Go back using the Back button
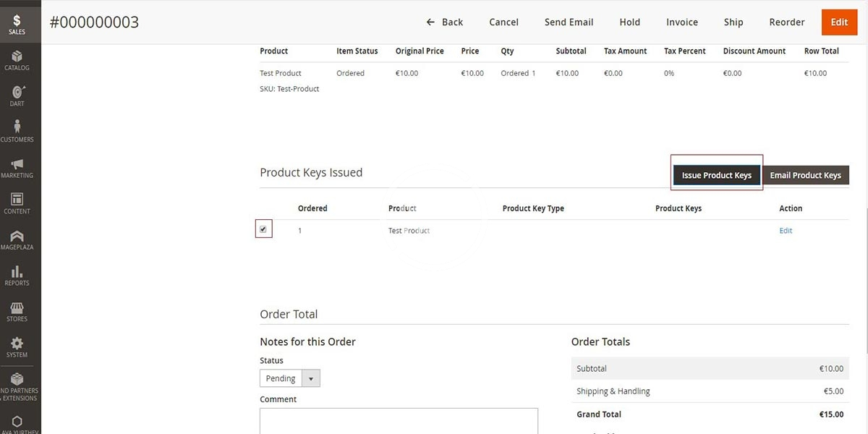The image size is (868, 434). click(x=445, y=22)
